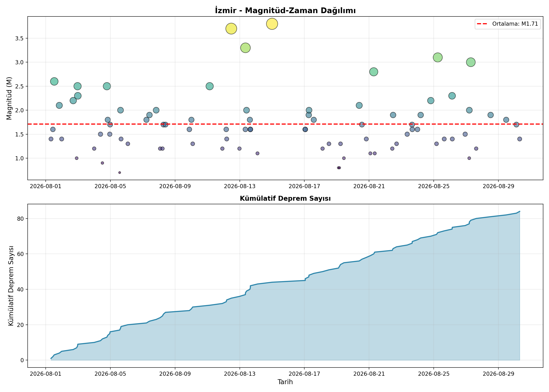Select the green bubble at magnitude 2.8
Image resolution: width=549 pixels, height=392 pixels.
(374, 72)
